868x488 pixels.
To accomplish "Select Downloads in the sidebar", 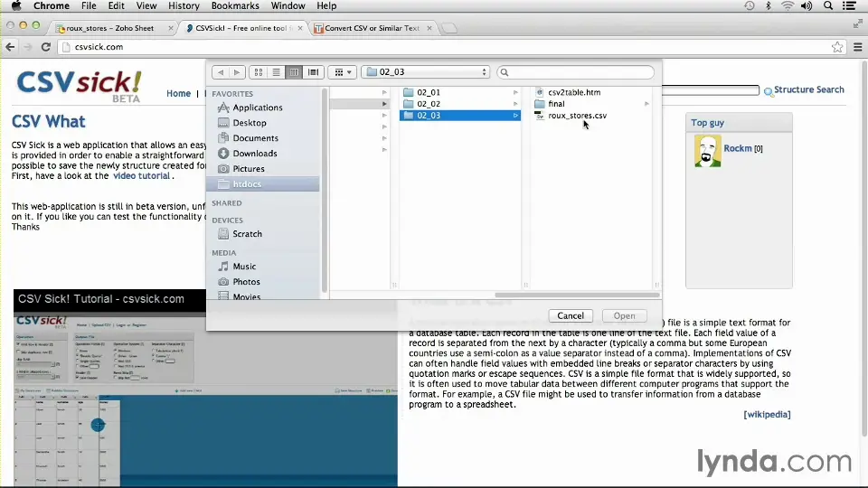I will click(254, 154).
